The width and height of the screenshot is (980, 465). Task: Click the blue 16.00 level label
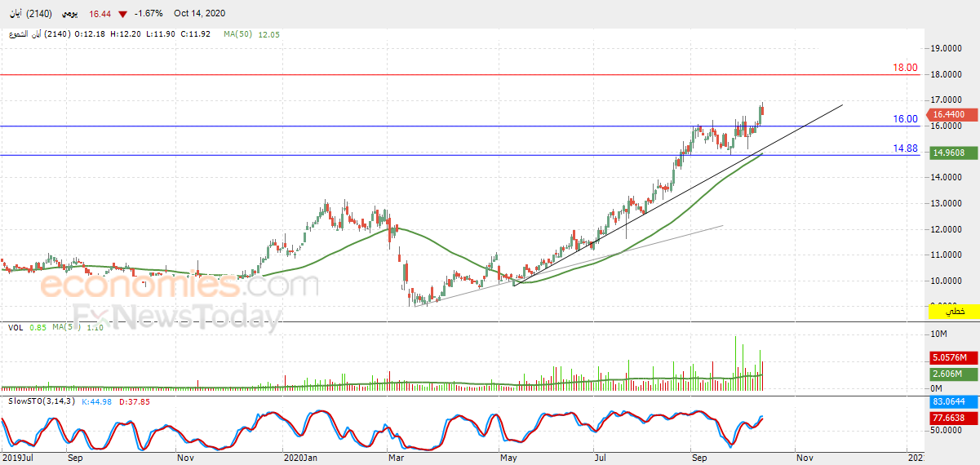905,119
